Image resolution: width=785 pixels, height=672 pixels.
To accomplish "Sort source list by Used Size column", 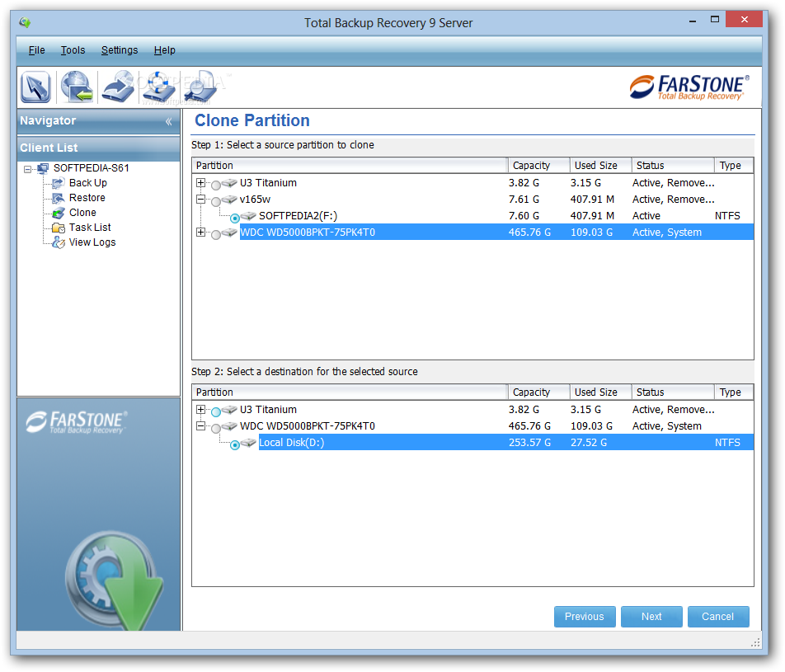I will tap(601, 166).
